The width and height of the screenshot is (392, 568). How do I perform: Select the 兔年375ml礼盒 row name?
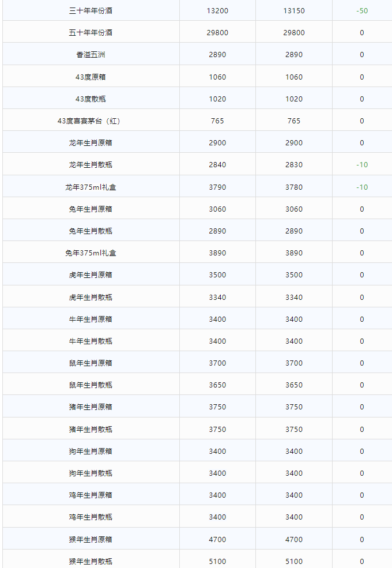point(91,253)
